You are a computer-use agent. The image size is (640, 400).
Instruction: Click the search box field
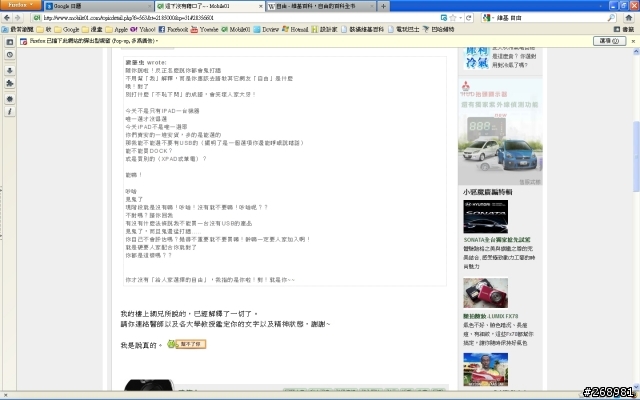pos(551,18)
